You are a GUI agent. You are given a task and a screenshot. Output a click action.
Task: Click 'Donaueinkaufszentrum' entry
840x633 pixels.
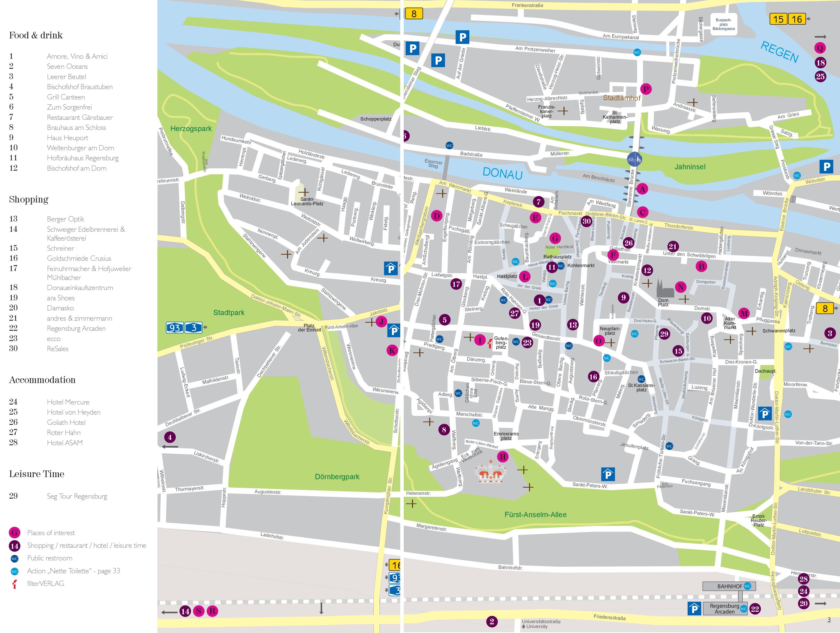[80, 287]
